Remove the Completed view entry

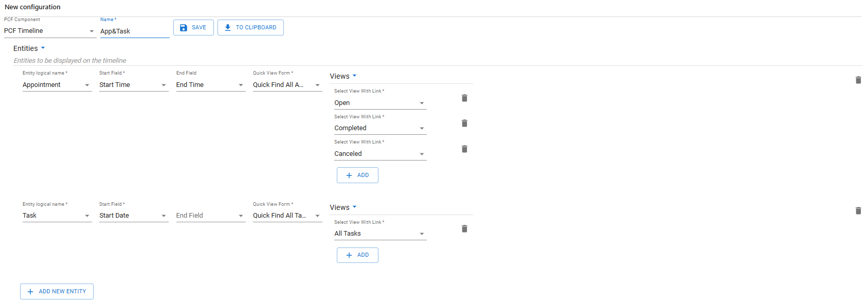[x=464, y=123]
